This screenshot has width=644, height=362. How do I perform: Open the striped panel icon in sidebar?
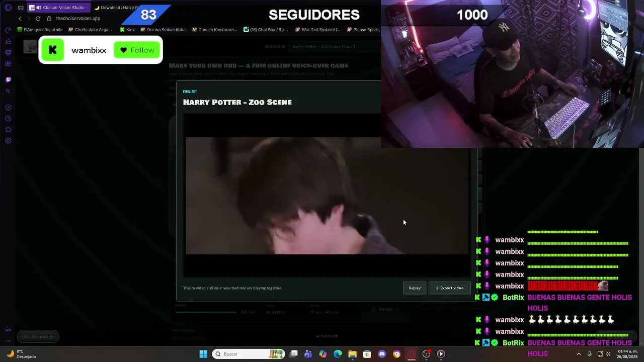pyautogui.click(x=8, y=52)
